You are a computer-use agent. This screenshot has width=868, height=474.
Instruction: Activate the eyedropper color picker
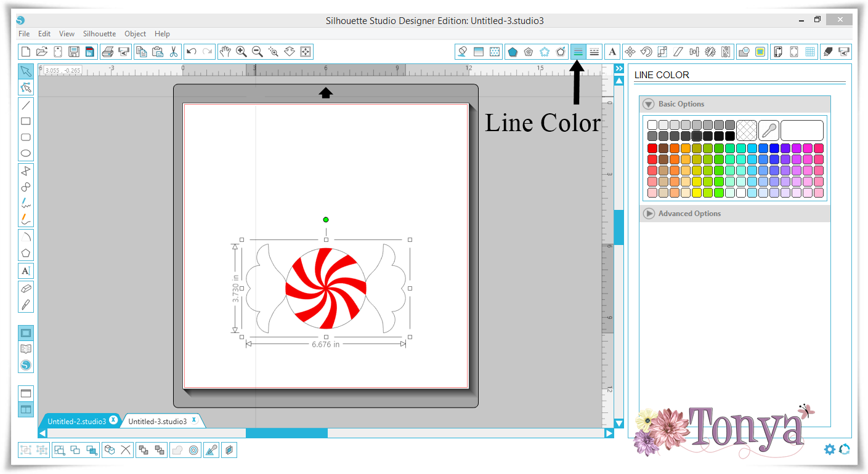click(x=769, y=131)
